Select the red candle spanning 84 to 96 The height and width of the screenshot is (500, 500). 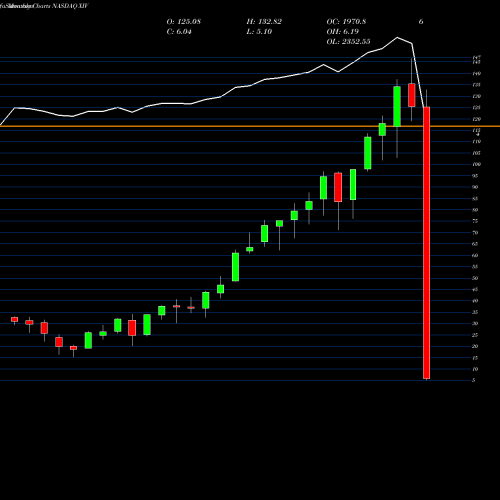pos(338,187)
